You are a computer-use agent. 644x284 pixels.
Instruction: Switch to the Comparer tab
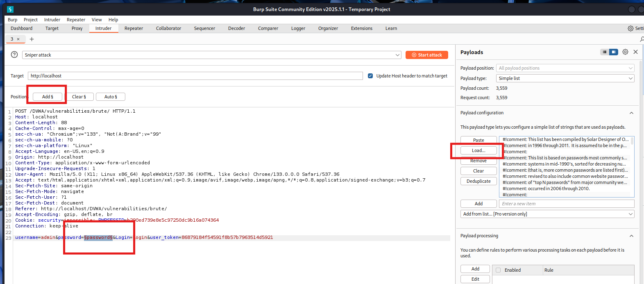click(268, 28)
